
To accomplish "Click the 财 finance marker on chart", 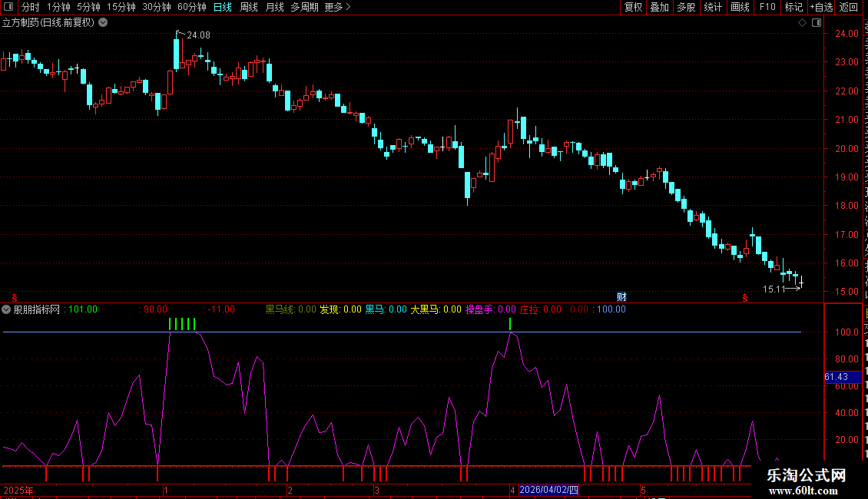I will [621, 297].
